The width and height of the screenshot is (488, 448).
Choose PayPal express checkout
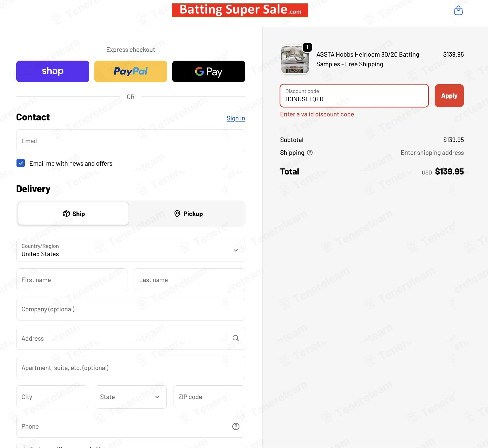tap(131, 71)
